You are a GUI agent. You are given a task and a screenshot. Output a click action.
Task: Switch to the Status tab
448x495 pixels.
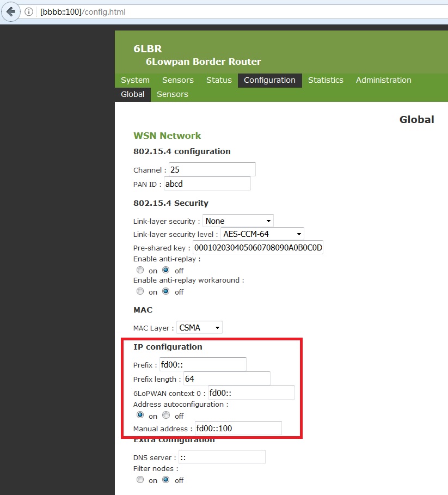[x=219, y=80]
